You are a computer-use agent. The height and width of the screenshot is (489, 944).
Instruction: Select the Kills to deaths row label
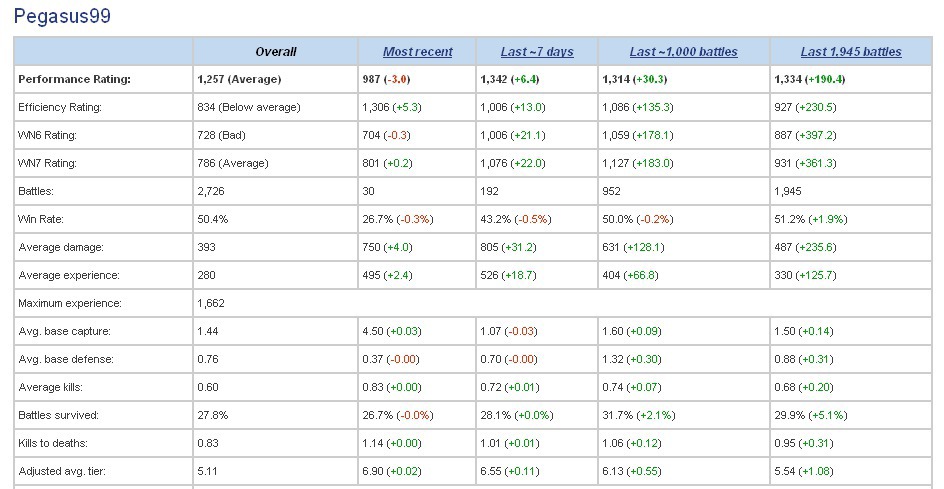pyautogui.click(x=52, y=443)
